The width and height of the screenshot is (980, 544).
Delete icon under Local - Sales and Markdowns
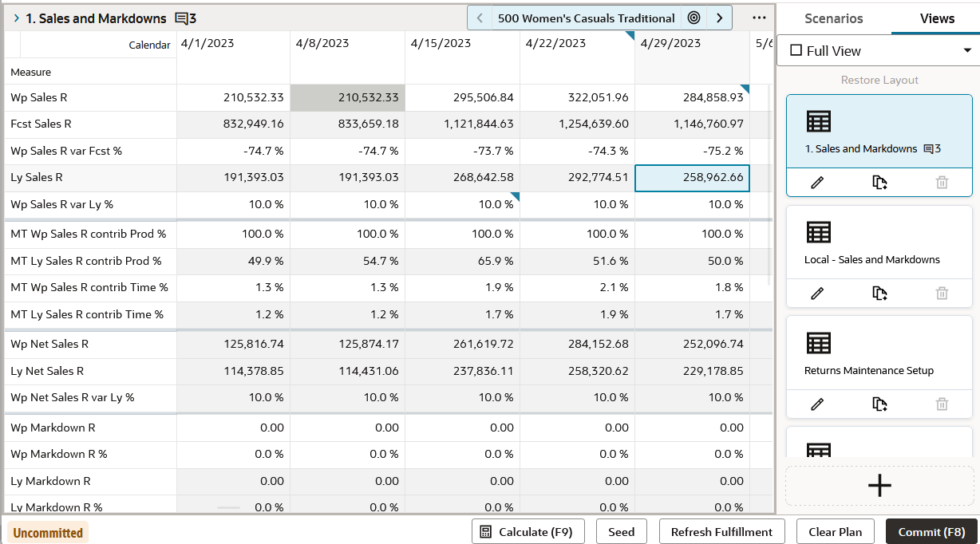point(942,294)
